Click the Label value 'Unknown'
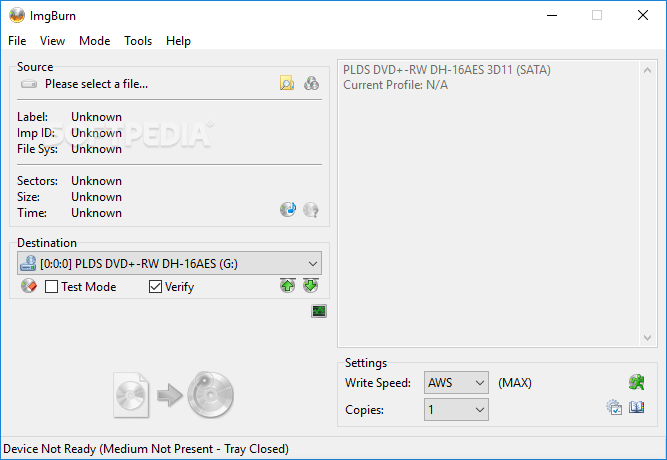Image resolution: width=667 pixels, height=460 pixels. point(97,117)
